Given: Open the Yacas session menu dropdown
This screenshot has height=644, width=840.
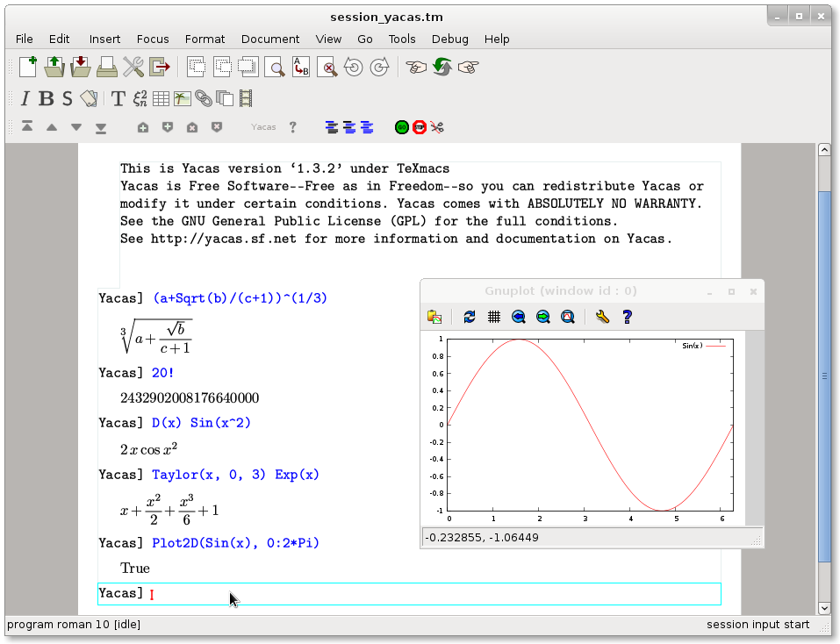Looking at the screenshot, I should [x=263, y=127].
